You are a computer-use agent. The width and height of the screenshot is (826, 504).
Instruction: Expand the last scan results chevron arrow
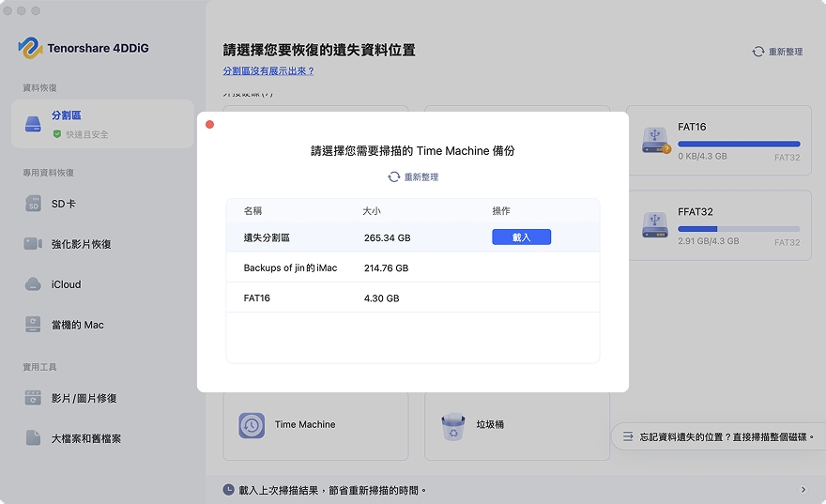(x=803, y=490)
